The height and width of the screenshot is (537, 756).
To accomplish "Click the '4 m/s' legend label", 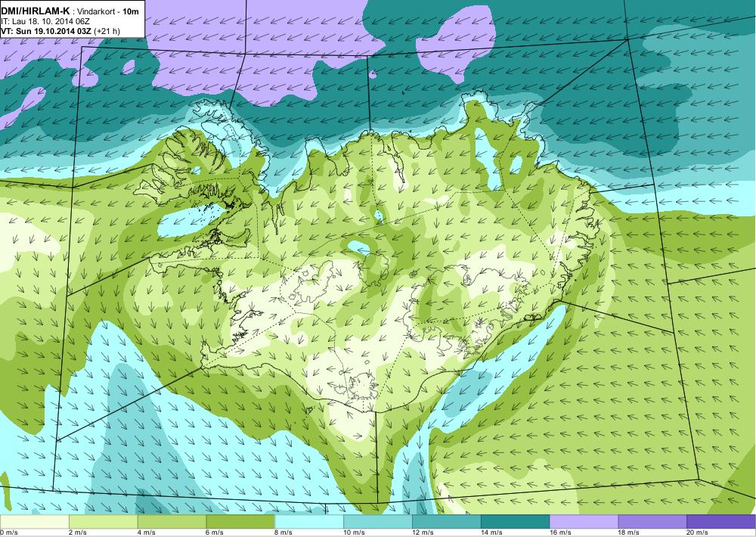I will pyautogui.click(x=147, y=532).
